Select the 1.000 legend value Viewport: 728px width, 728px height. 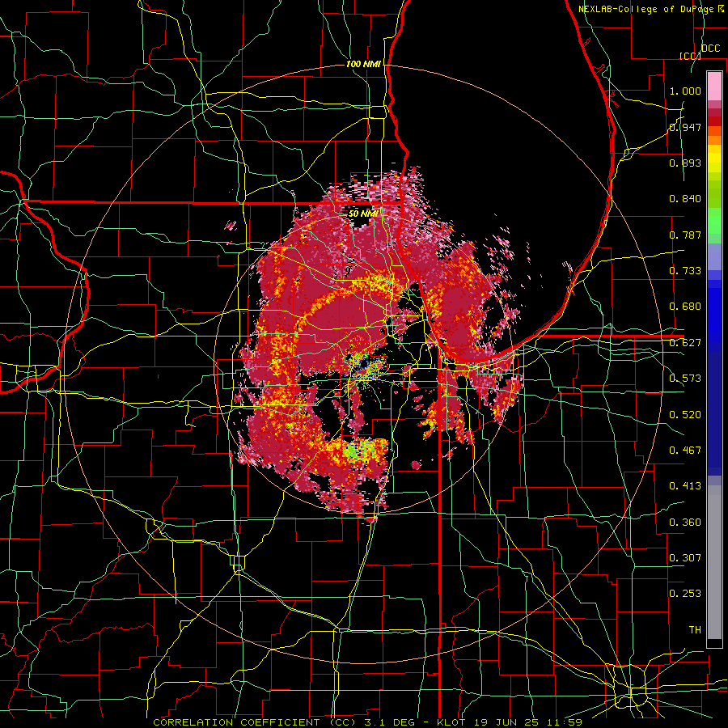coord(685,91)
